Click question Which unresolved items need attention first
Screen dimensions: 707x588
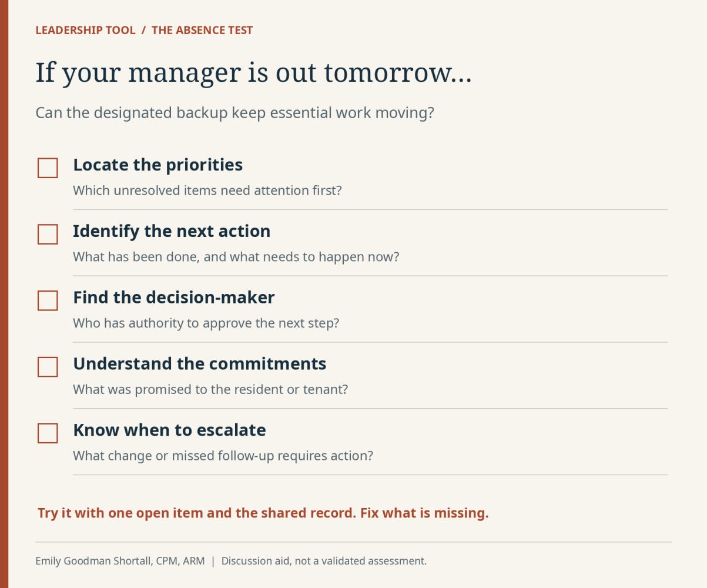207,191
